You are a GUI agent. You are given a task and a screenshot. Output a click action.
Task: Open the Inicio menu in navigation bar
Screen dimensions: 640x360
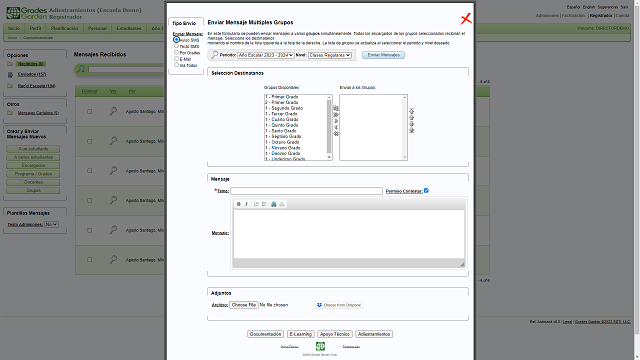tap(14, 29)
